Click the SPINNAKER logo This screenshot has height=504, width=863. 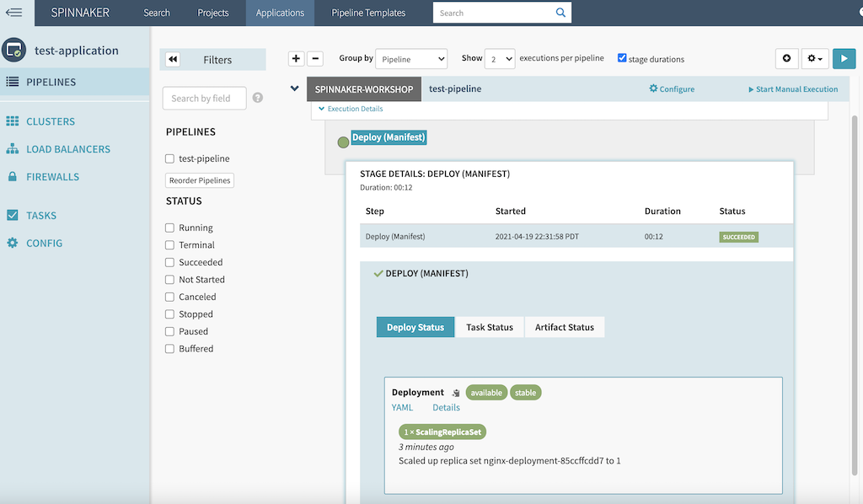coord(80,13)
